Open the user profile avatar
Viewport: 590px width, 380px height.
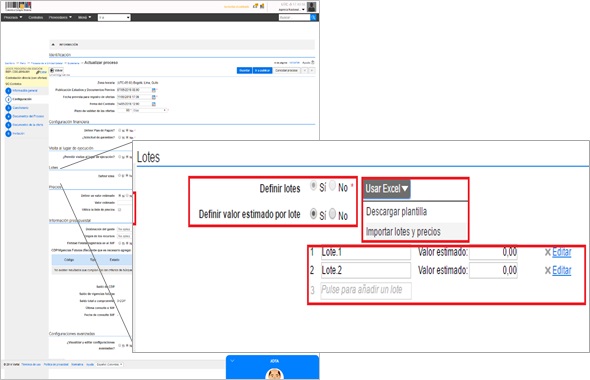(x=312, y=6)
